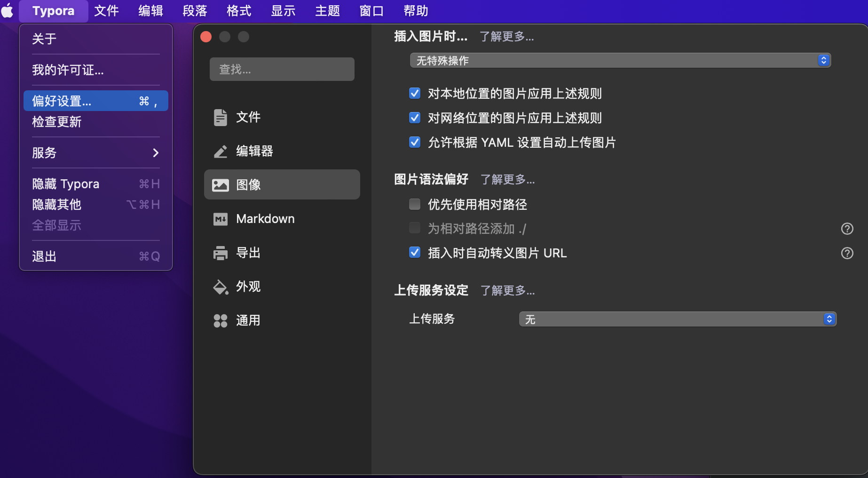Click 了解更多 link next to 图片语法偏好
868x478 pixels.
tap(507, 179)
